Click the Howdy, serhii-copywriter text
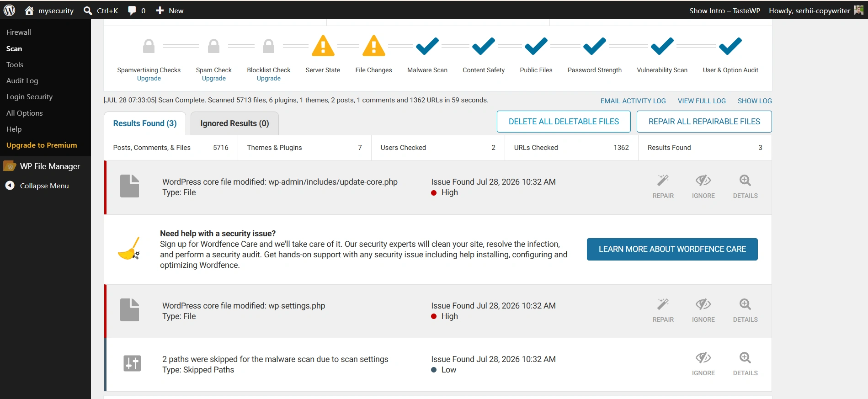Image resolution: width=868 pixels, height=399 pixels. [x=809, y=11]
